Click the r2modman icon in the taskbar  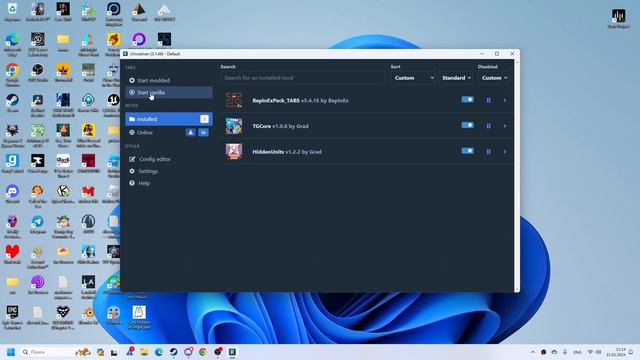(x=232, y=352)
